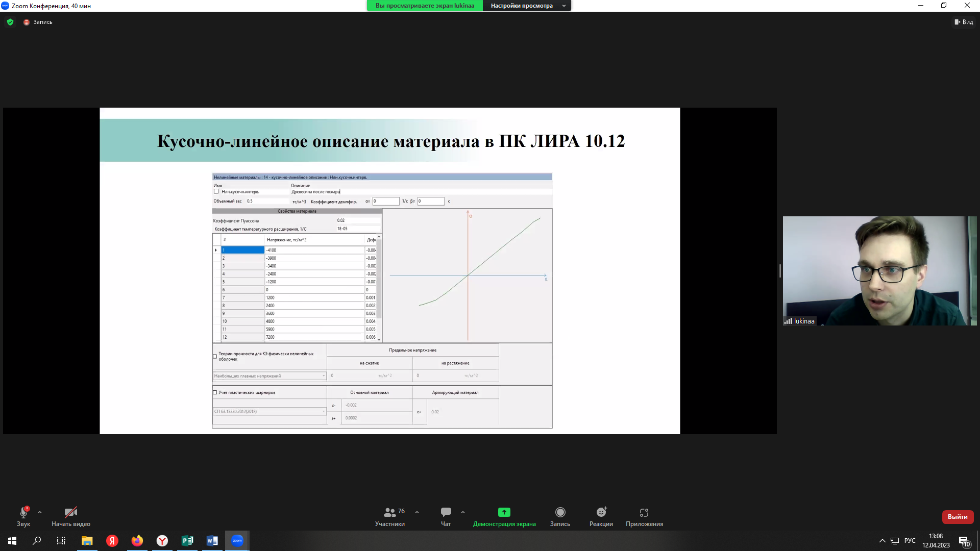Expand the chat options chevron
Screen dimensions: 980x551
click(463, 512)
